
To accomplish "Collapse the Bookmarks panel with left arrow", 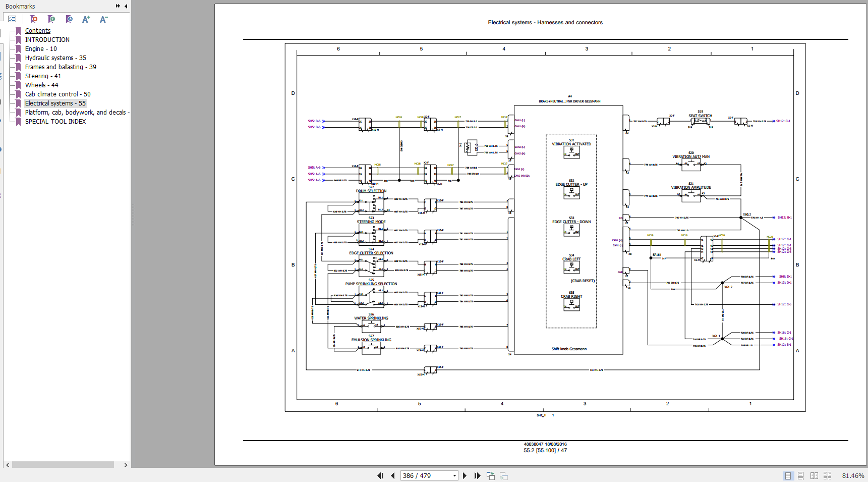I will point(126,6).
